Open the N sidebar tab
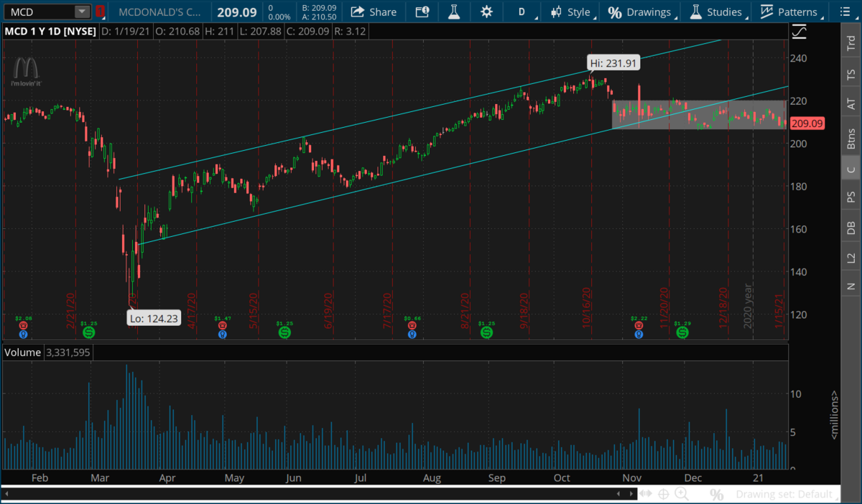Image resolution: width=862 pixels, height=504 pixels. [x=851, y=286]
